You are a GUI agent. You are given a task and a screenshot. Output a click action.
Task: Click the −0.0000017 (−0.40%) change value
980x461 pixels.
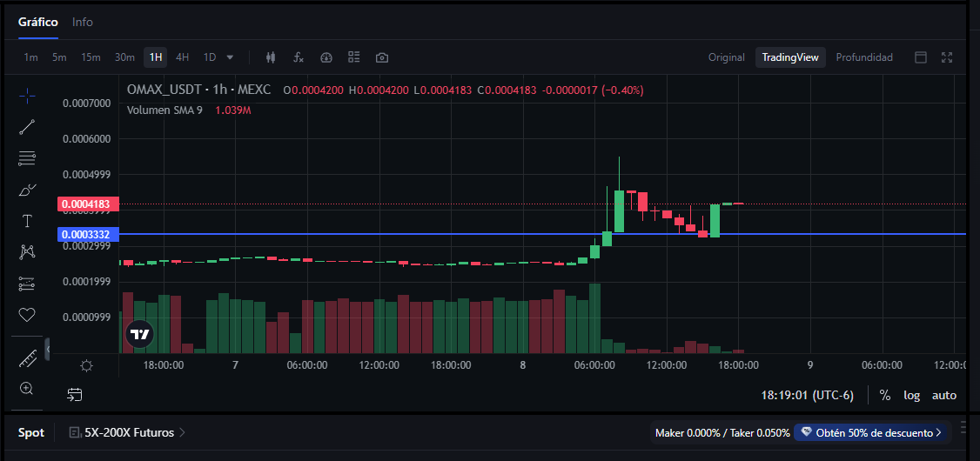[x=593, y=90]
